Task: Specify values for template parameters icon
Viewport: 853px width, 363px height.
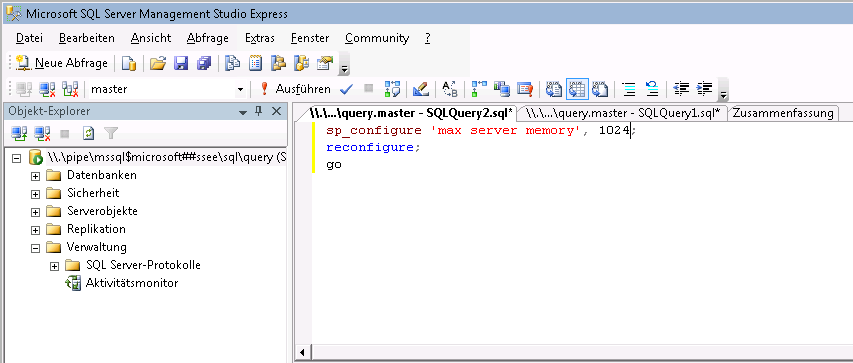Action: (450, 89)
